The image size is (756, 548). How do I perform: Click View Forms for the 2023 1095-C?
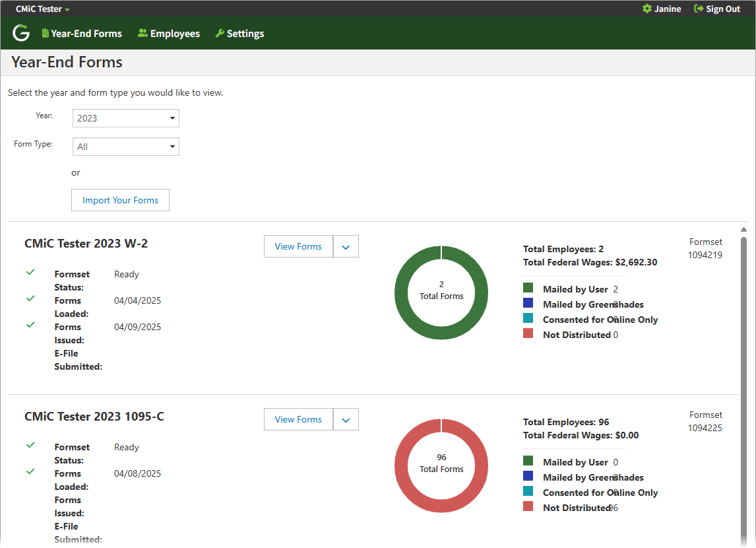[298, 420]
